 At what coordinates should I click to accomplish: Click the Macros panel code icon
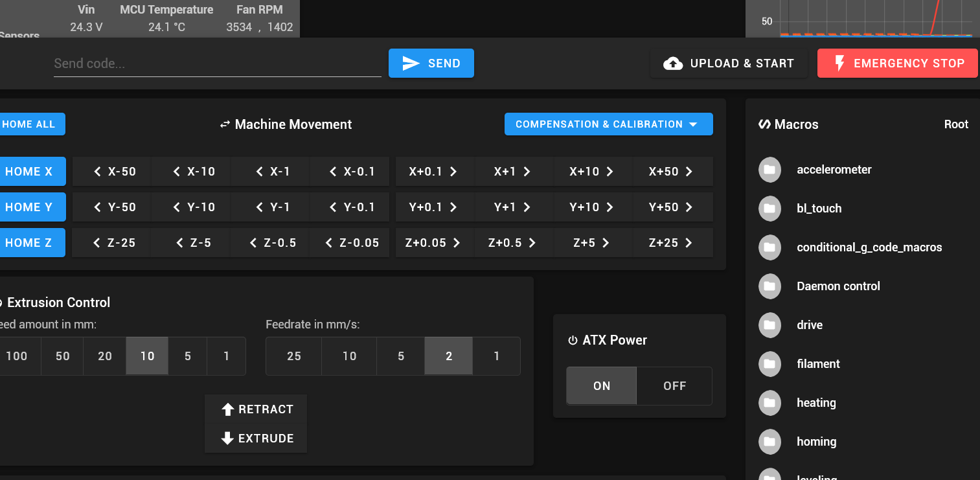[x=764, y=124]
